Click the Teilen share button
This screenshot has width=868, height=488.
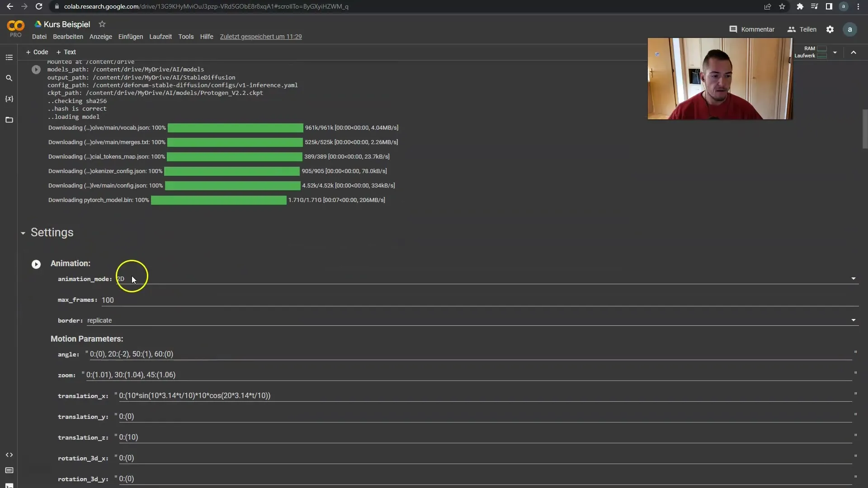click(x=802, y=29)
